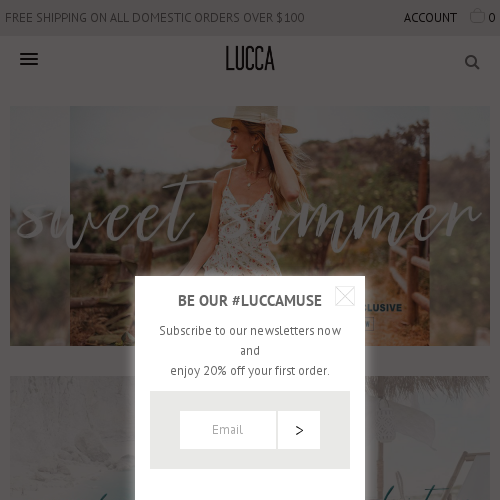The height and width of the screenshot is (500, 500).
Task: Focus the Email input field
Action: [228, 430]
